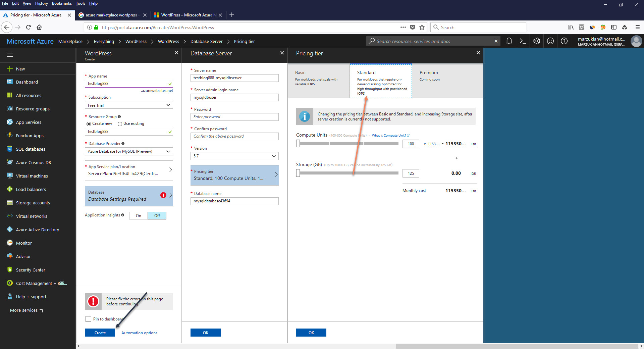Select the Use existing resource group option
This screenshot has height=349, width=644.
click(x=120, y=123)
